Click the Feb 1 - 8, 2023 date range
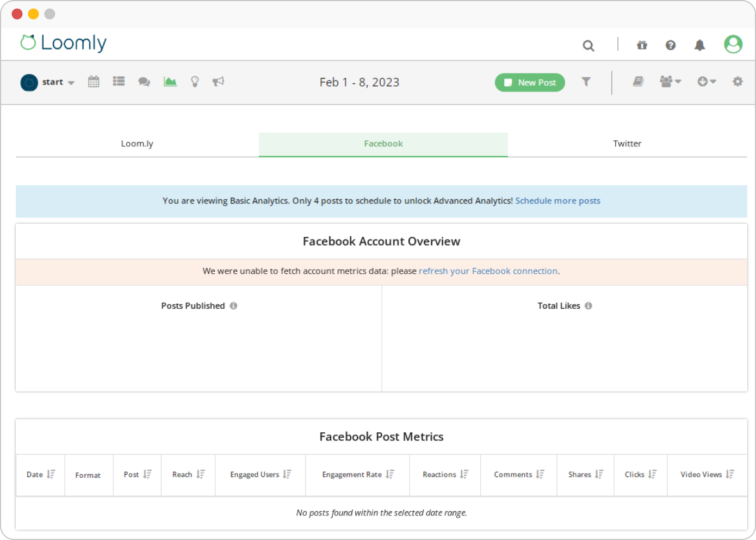 click(x=360, y=82)
